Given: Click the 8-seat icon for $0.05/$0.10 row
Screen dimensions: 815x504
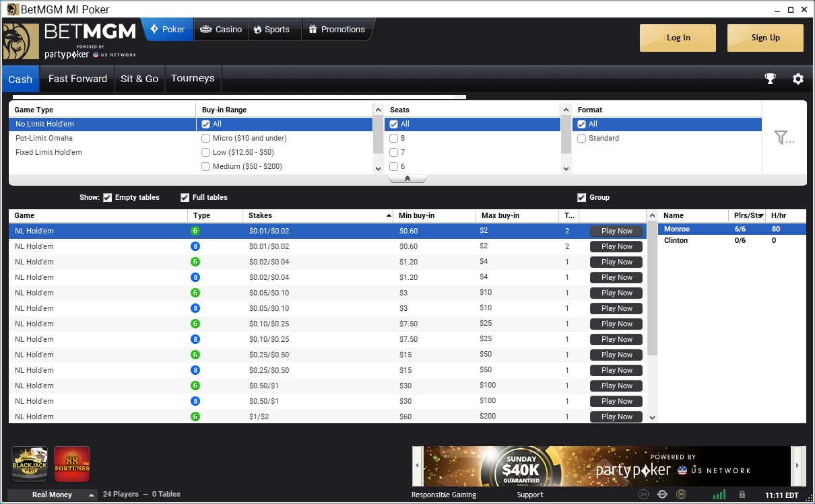Looking at the screenshot, I should coord(195,308).
